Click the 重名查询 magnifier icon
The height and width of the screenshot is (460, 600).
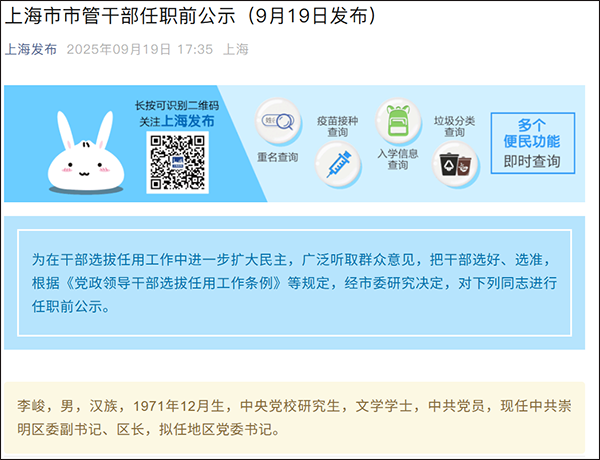click(277, 121)
